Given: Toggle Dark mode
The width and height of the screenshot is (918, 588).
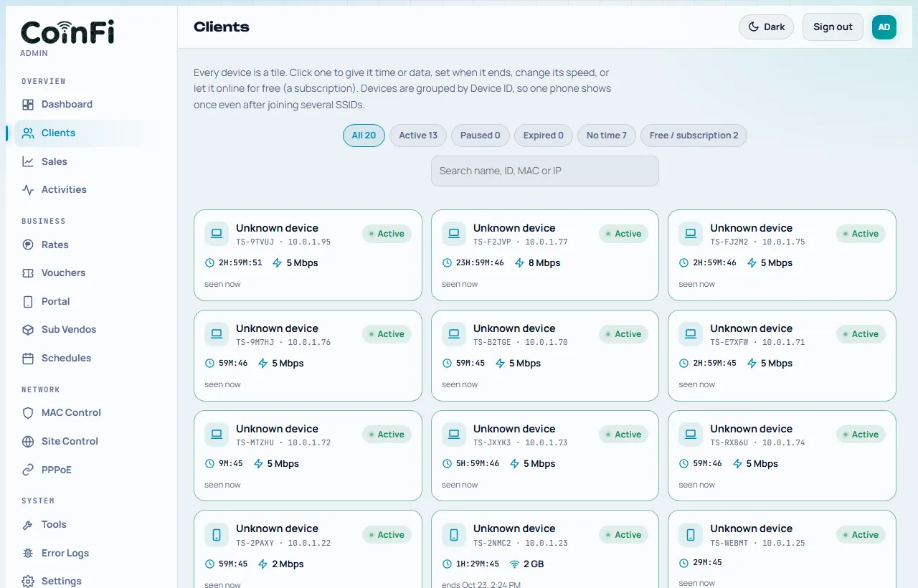Looking at the screenshot, I should (x=766, y=27).
